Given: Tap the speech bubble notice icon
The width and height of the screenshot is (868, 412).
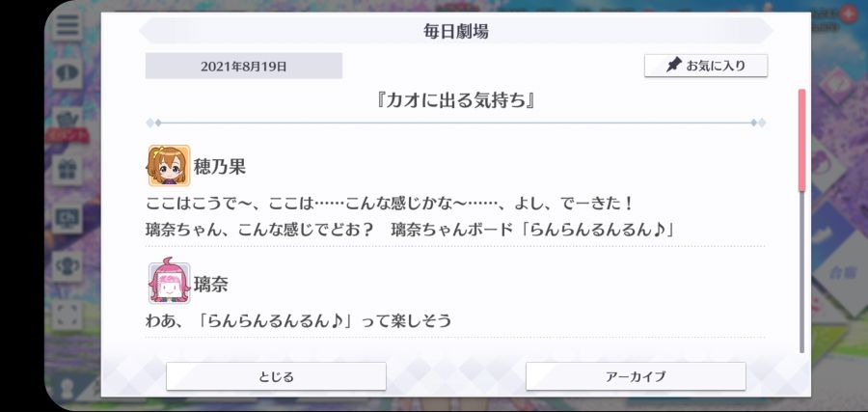Looking at the screenshot, I should click(x=68, y=73).
